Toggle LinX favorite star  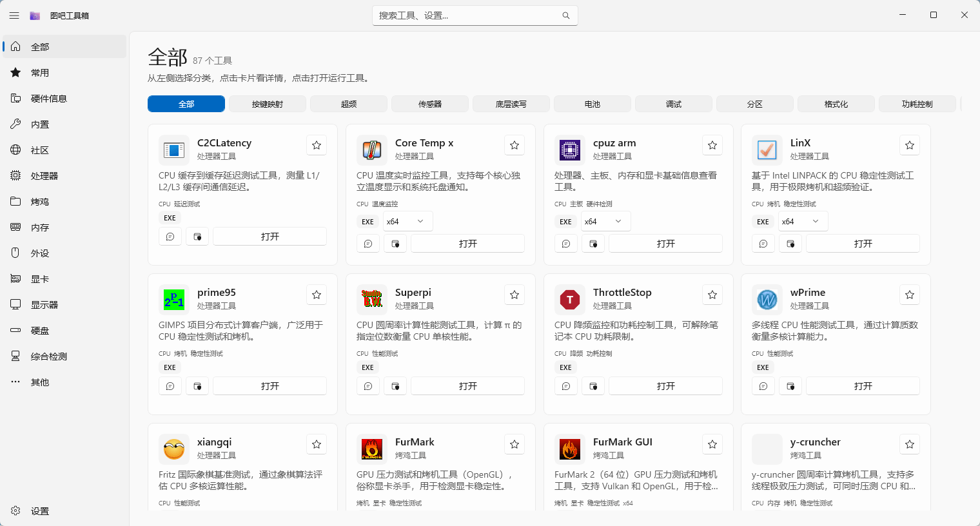pyautogui.click(x=910, y=145)
